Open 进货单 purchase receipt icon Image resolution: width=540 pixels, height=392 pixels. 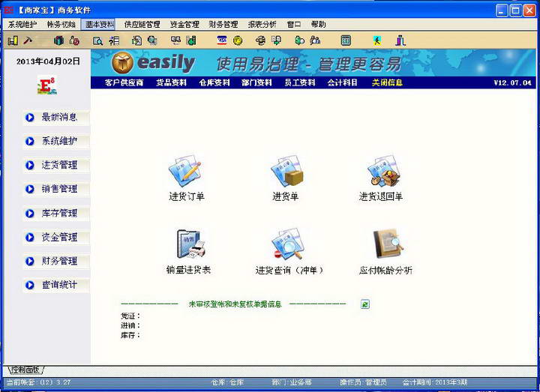tap(286, 178)
